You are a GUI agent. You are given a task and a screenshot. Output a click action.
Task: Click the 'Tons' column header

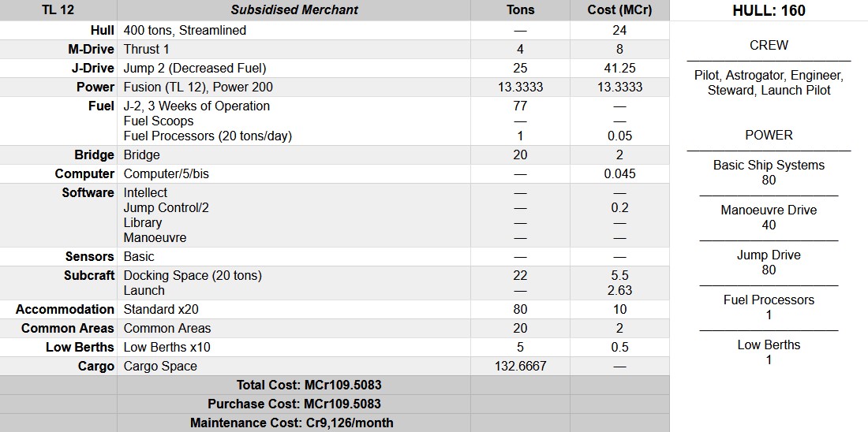click(x=520, y=10)
